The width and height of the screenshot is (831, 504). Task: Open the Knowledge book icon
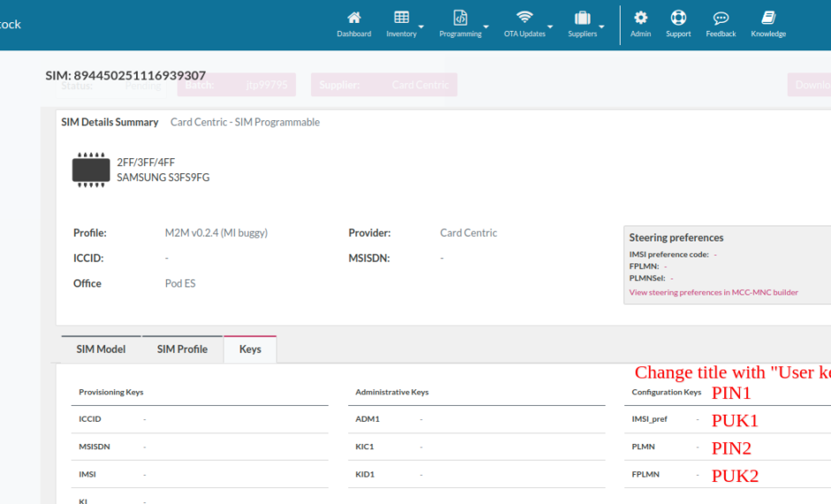click(x=768, y=18)
